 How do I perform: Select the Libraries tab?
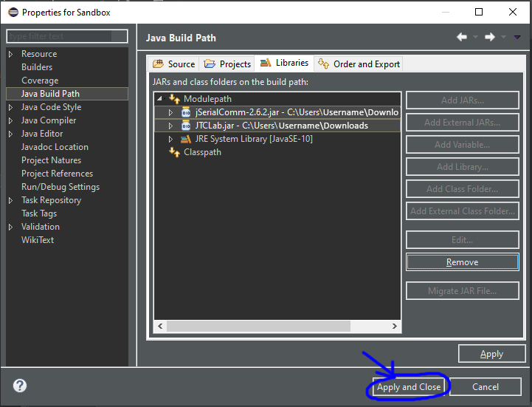[x=284, y=63]
